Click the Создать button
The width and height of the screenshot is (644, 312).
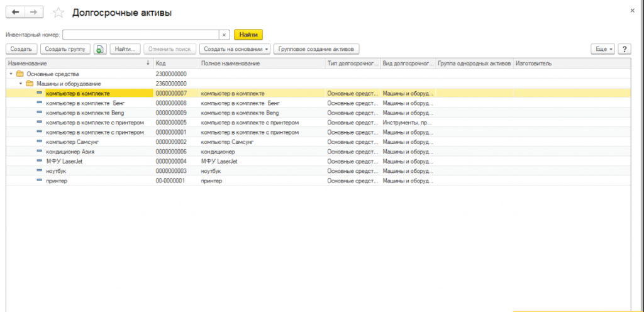coord(21,48)
